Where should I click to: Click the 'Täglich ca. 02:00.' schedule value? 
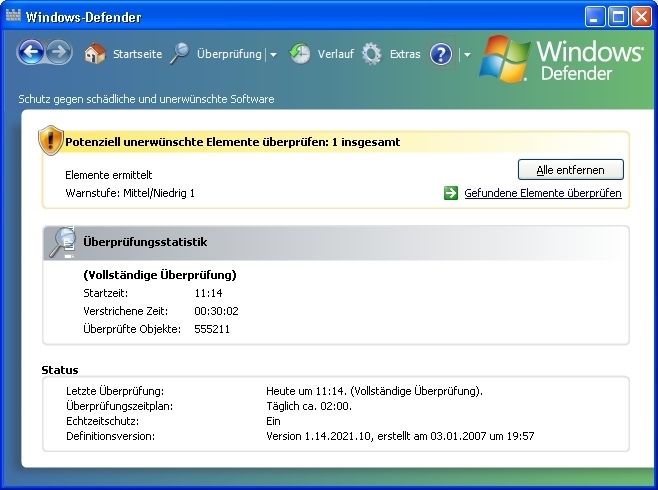309,407
